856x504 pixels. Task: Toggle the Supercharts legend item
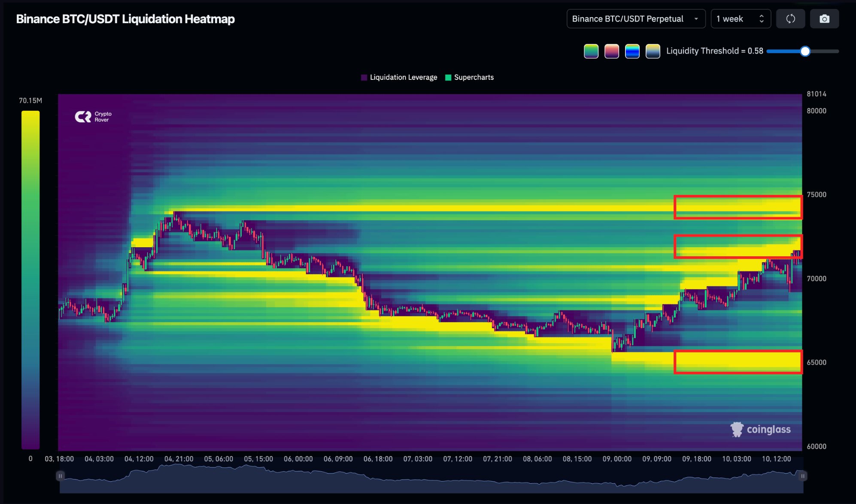[469, 77]
